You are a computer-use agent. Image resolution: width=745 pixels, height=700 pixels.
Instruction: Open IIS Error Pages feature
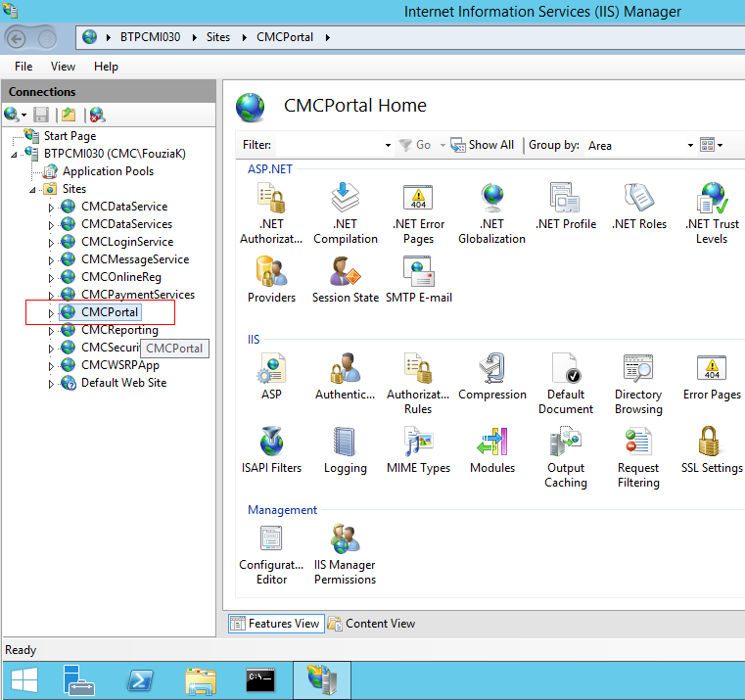pos(712,376)
